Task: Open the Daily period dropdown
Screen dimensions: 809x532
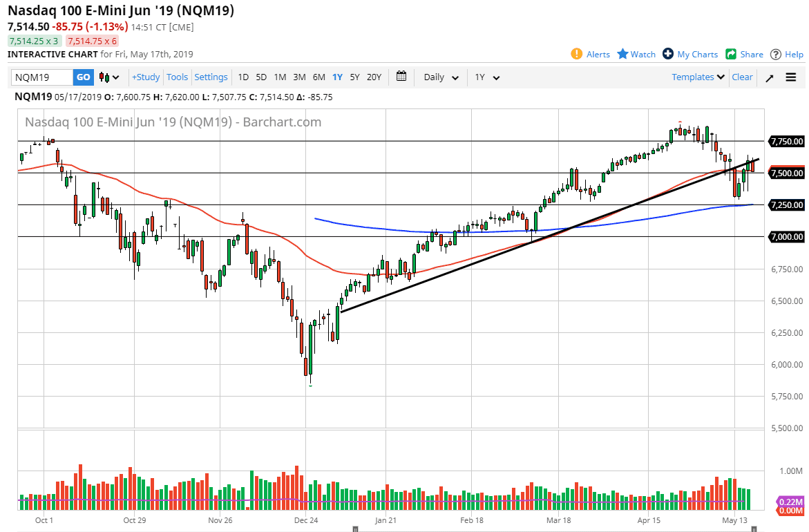Action: 441,77
